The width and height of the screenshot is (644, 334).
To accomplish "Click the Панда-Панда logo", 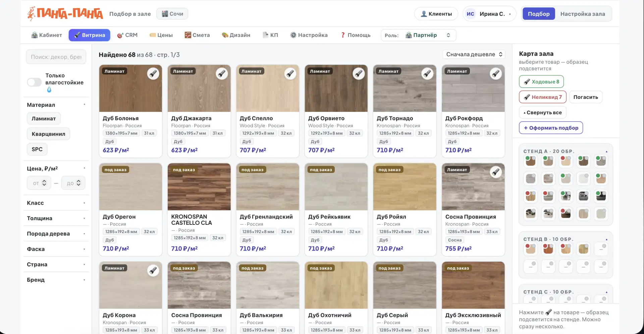I will pyautogui.click(x=65, y=13).
